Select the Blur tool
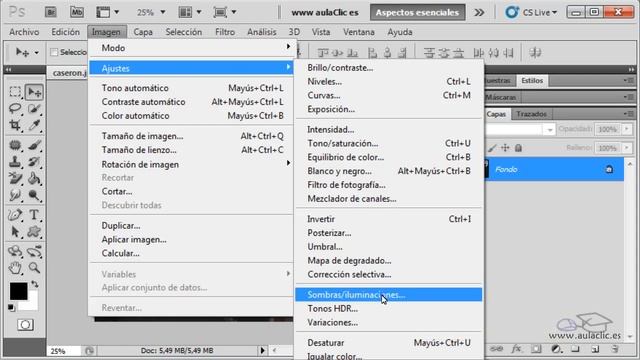Screen dimensions: 640x360 [x=15, y=195]
